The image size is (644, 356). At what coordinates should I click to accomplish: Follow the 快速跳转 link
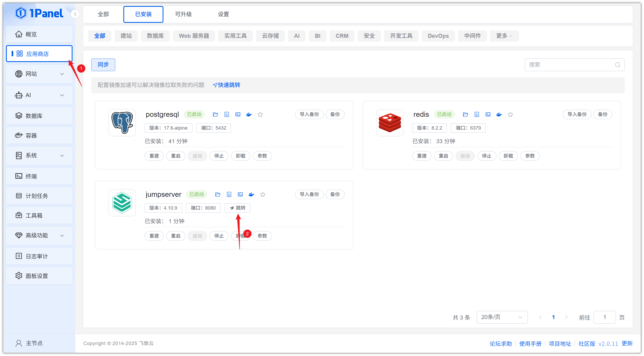[226, 85]
